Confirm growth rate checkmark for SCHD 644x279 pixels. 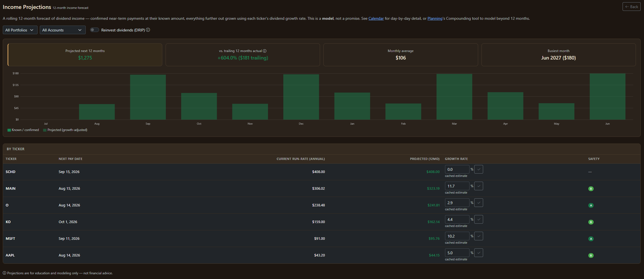478,169
